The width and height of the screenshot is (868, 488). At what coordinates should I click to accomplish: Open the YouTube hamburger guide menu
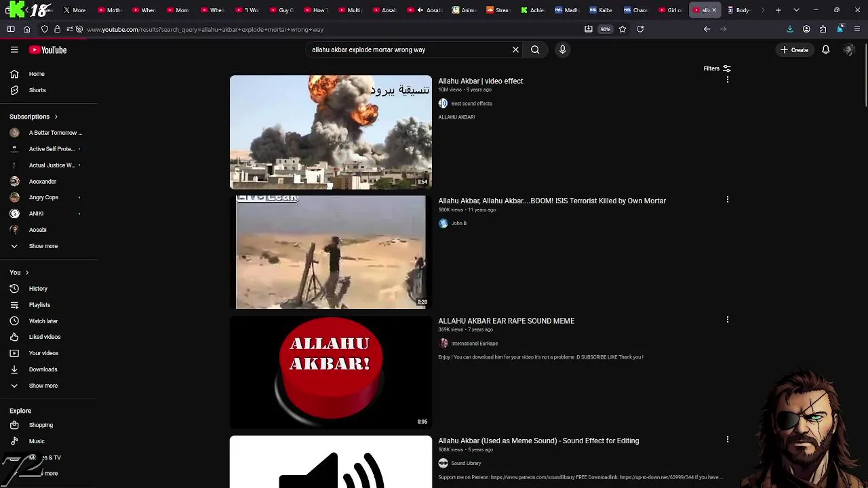[14, 49]
